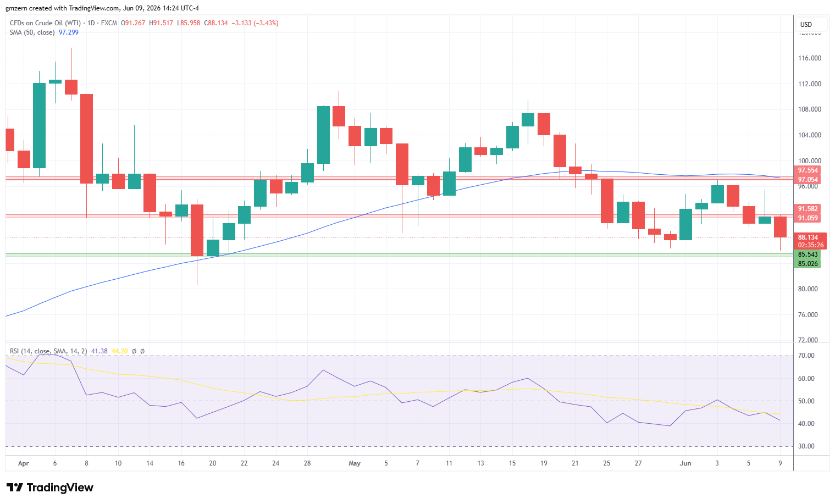The height and width of the screenshot is (504, 835).
Task: Select the green price tag 85.026
Action: click(x=808, y=264)
